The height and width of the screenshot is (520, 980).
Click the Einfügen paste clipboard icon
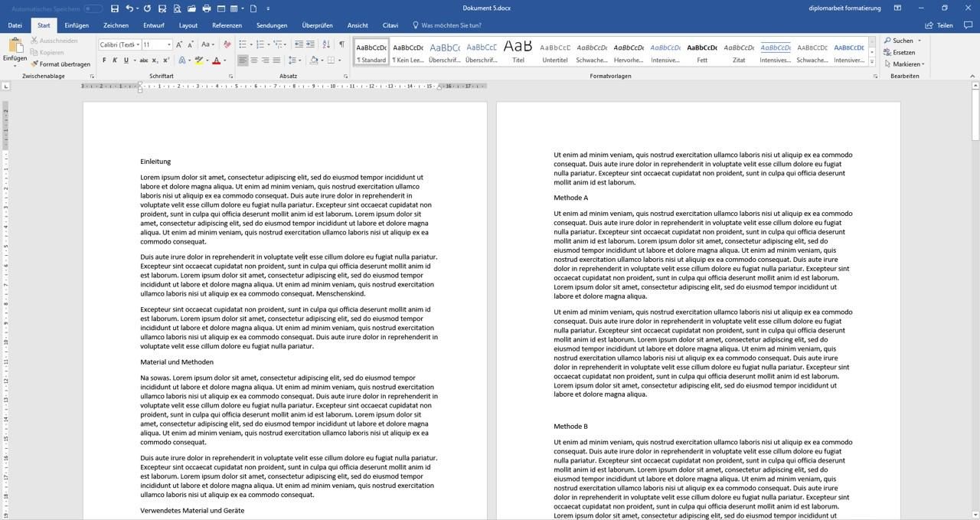click(15, 46)
